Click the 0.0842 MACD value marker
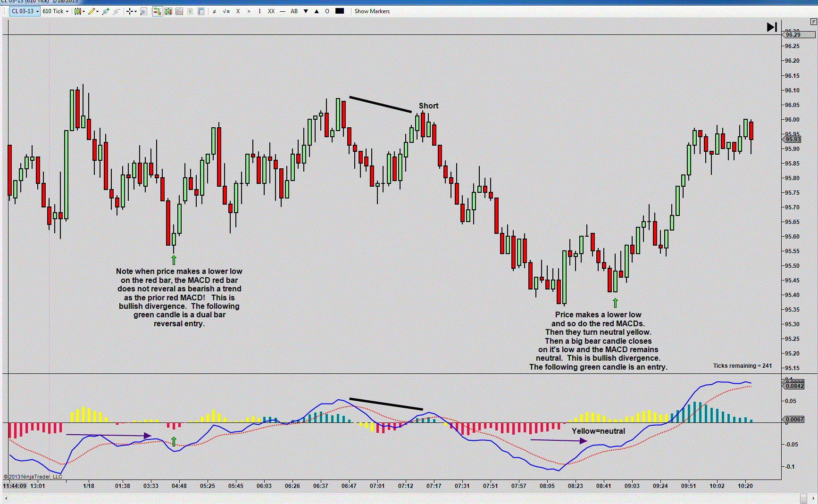This screenshot has height=504, width=818. 794,386
